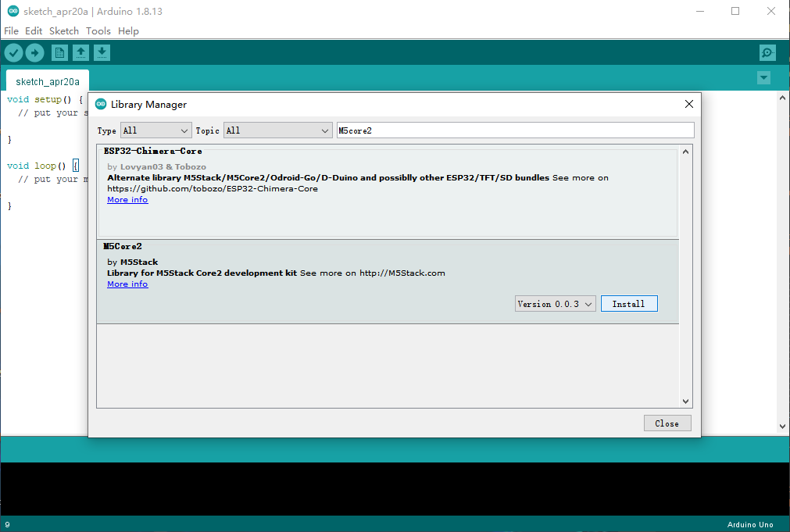Maximize the Arduino window
This screenshot has height=532, width=790.
[x=735, y=11]
